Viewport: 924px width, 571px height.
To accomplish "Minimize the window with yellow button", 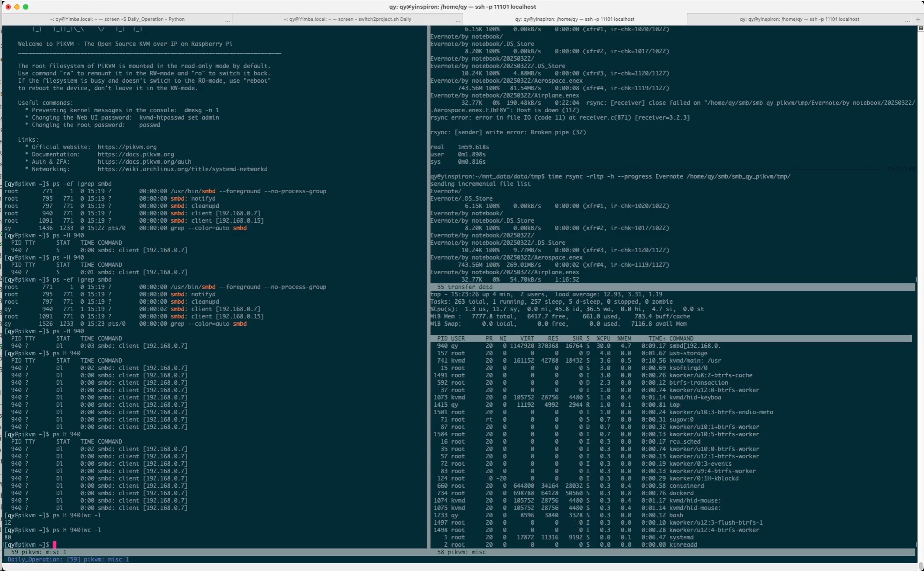I will (x=17, y=7).
